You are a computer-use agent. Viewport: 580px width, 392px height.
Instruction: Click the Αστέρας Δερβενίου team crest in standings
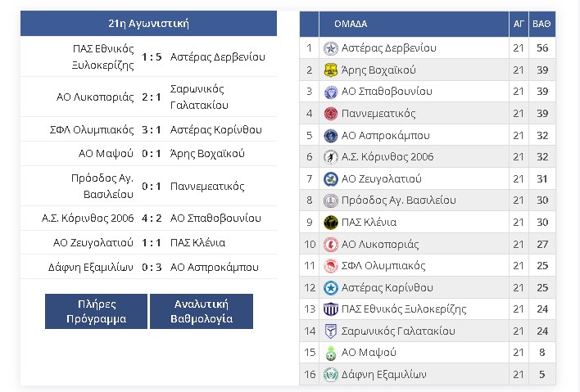[x=331, y=48]
